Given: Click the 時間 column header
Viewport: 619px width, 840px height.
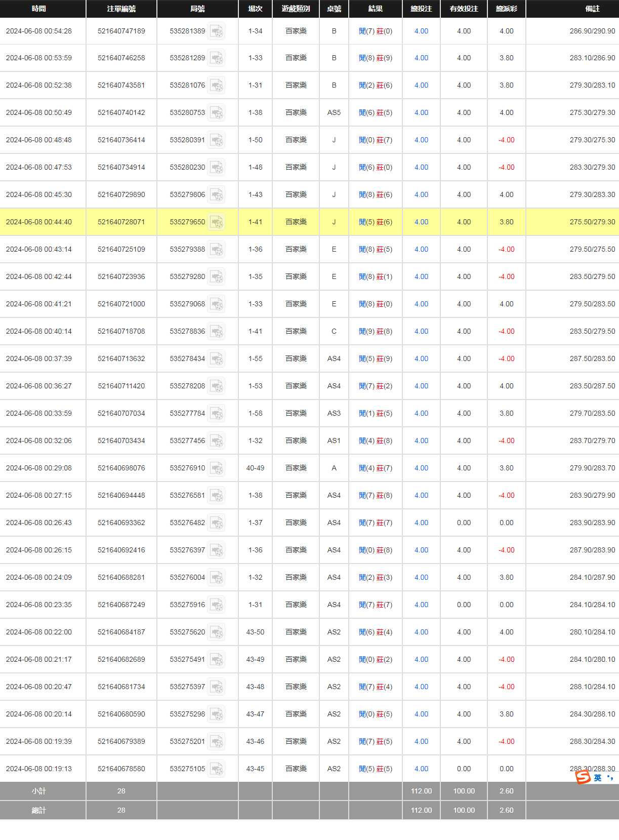Looking at the screenshot, I should pyautogui.click(x=39, y=9).
